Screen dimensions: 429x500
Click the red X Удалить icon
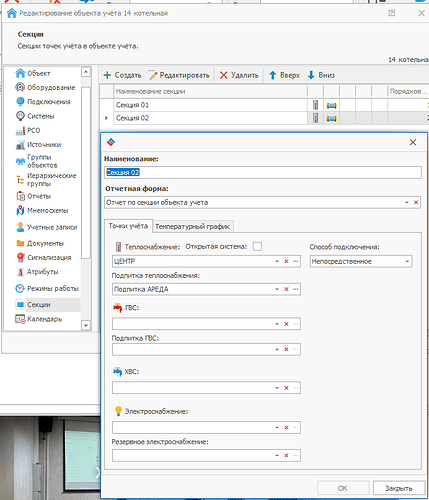[224, 75]
